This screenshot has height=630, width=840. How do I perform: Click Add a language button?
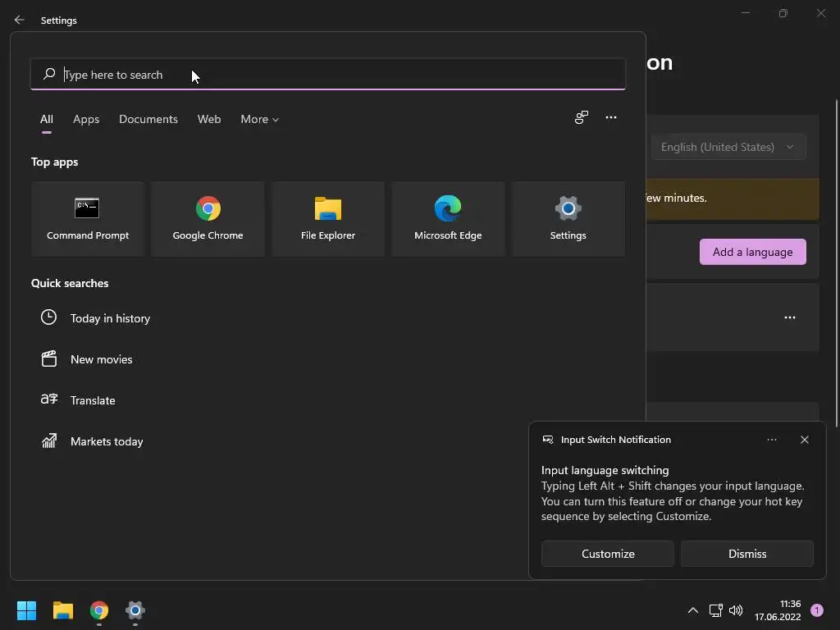click(752, 252)
